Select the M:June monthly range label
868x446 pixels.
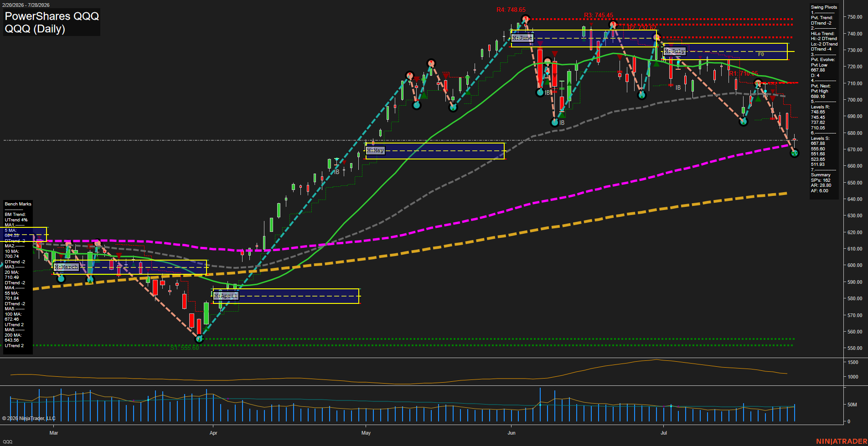522,38
